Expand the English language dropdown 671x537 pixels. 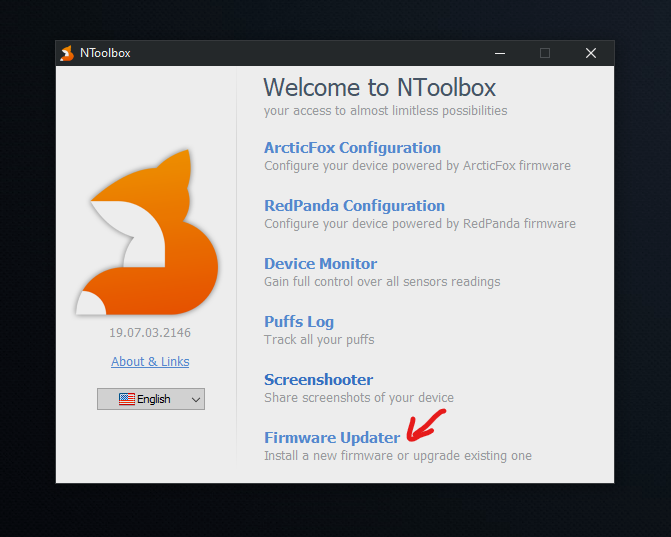(151, 399)
